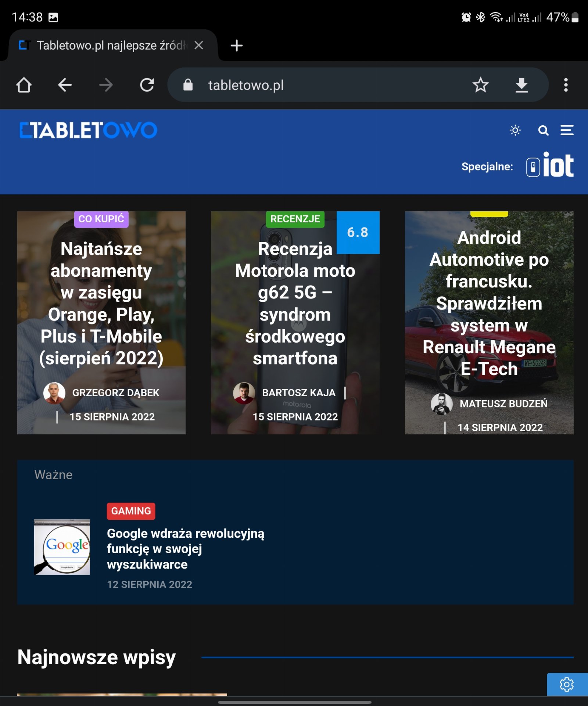
Task: Tap the GAMING category tag
Action: coord(131,511)
